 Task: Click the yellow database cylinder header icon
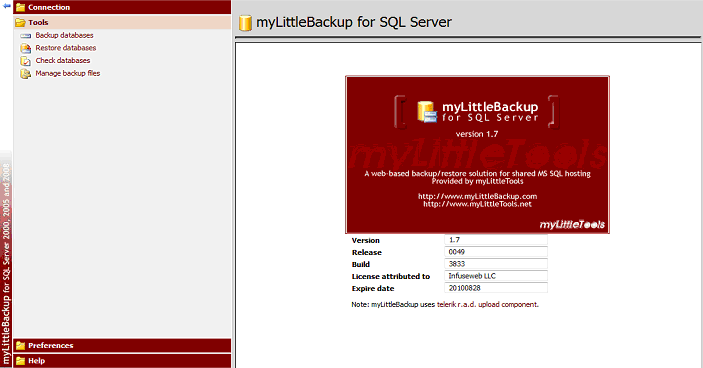(x=245, y=22)
